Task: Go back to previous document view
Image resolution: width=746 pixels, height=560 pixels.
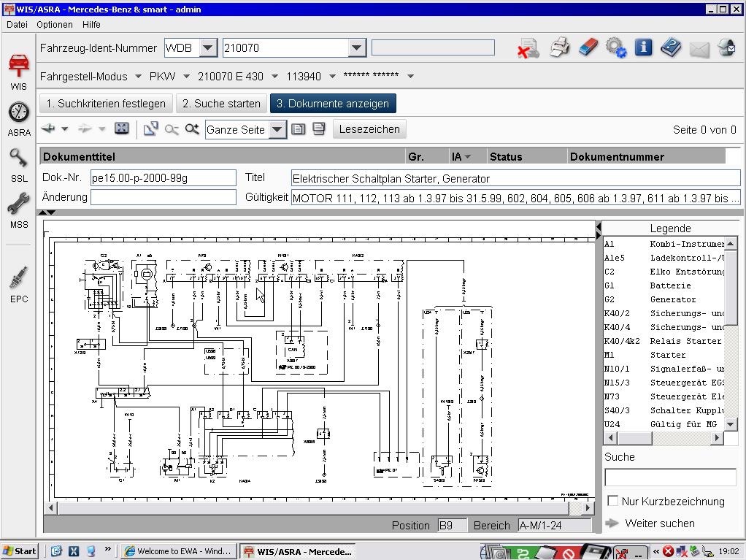Action: 48,129
